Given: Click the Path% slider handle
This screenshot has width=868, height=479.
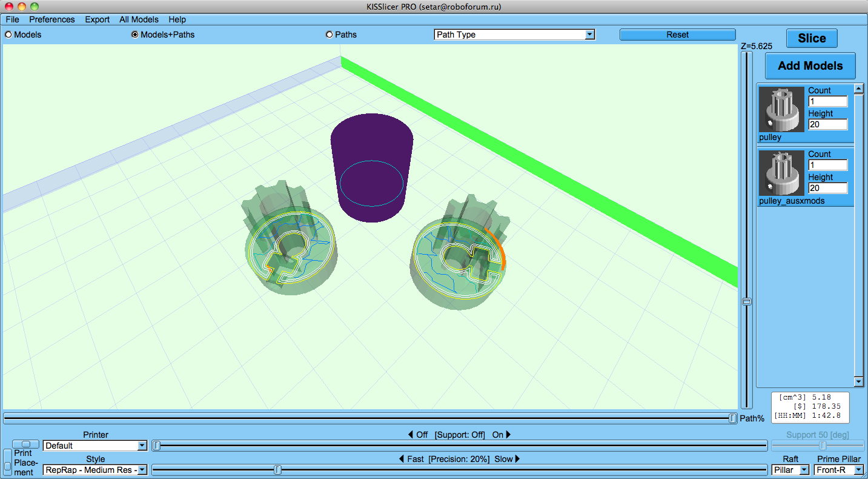Looking at the screenshot, I should pyautogui.click(x=732, y=418).
